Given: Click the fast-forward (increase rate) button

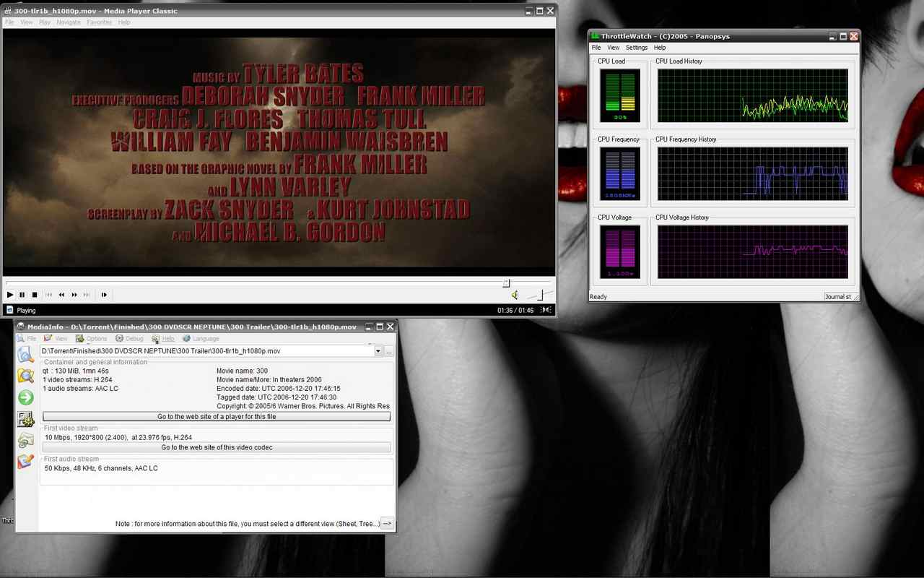Looking at the screenshot, I should tap(74, 295).
